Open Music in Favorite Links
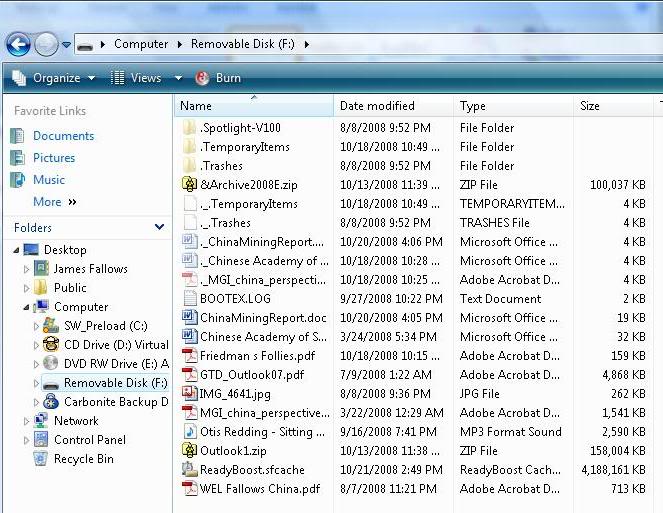Image resolution: width=663 pixels, height=513 pixels. (49, 180)
